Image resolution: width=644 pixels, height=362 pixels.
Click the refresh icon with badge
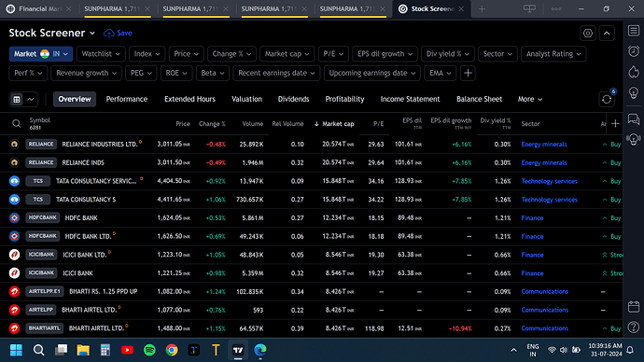[x=607, y=99]
